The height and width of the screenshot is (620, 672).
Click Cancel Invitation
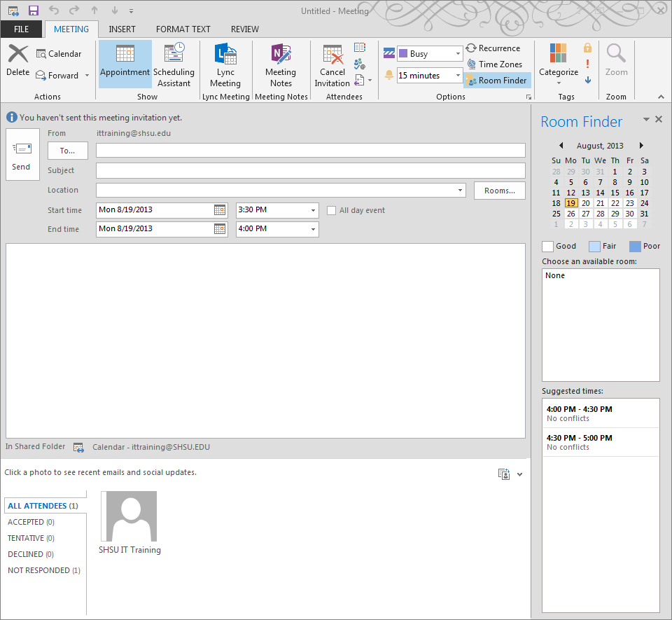click(332, 64)
